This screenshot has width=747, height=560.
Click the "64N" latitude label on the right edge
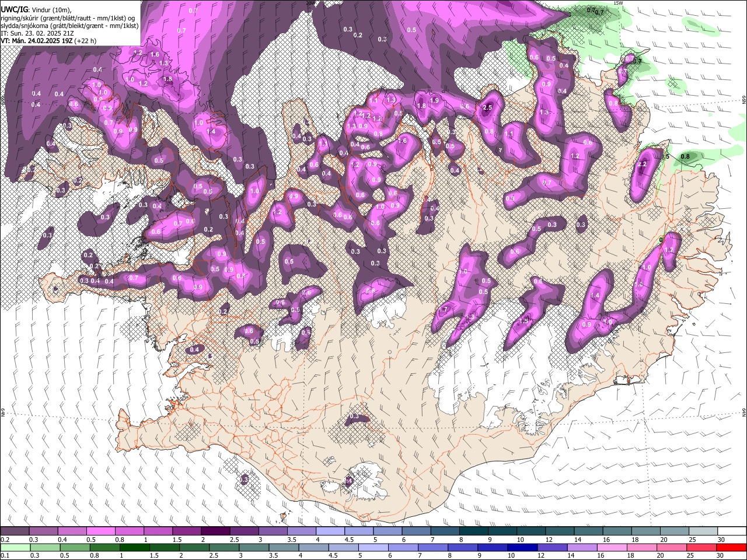pos(744,412)
